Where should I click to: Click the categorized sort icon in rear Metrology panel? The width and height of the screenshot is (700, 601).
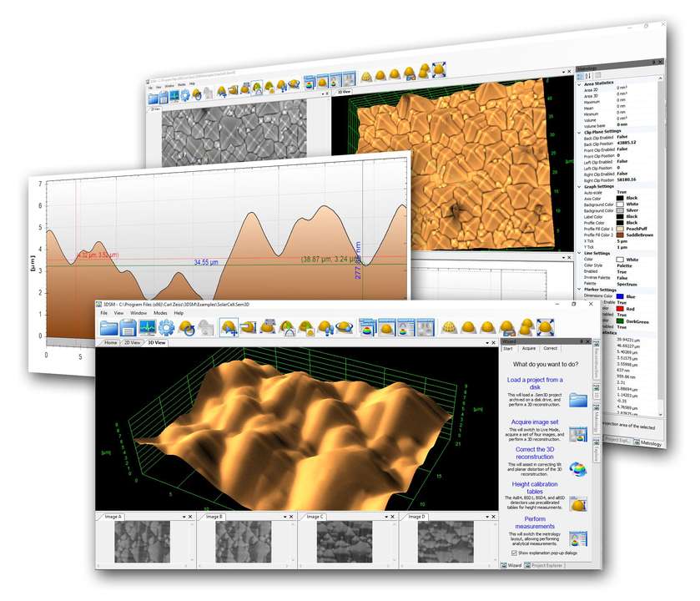tap(580, 76)
